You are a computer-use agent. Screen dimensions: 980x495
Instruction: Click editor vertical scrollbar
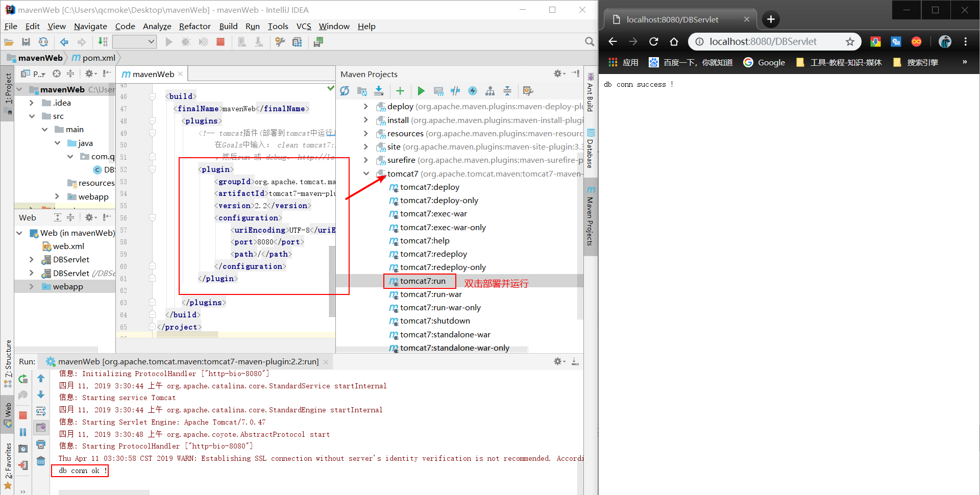point(332,281)
